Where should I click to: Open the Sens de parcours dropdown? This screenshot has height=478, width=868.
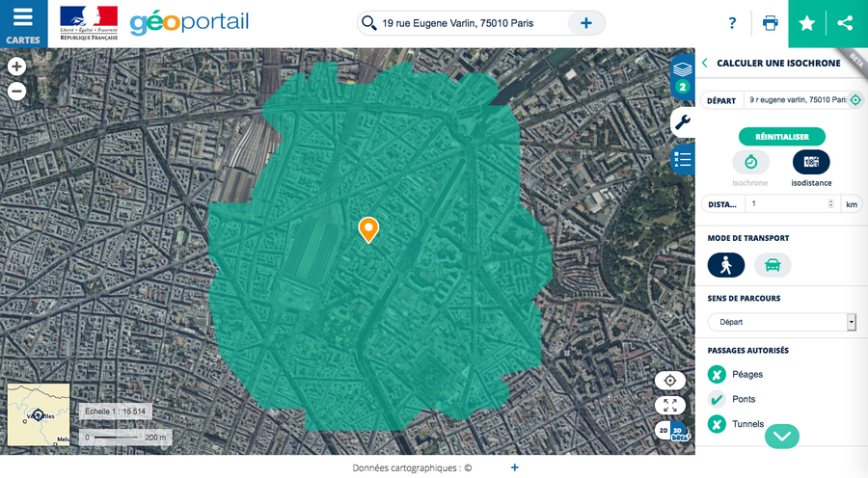point(781,322)
